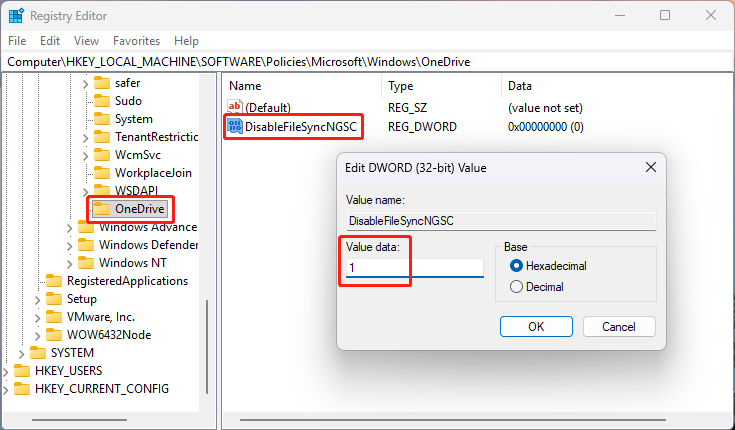
Task: Click the Value name field
Action: point(501,221)
